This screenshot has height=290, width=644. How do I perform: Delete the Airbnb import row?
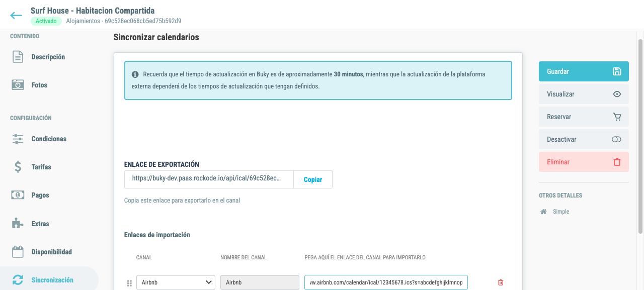click(x=501, y=282)
